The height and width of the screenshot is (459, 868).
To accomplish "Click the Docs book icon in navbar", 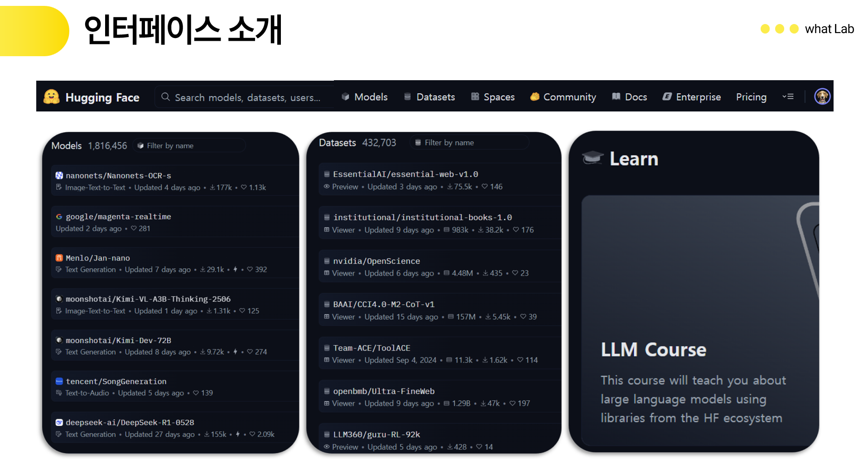I will coord(616,97).
